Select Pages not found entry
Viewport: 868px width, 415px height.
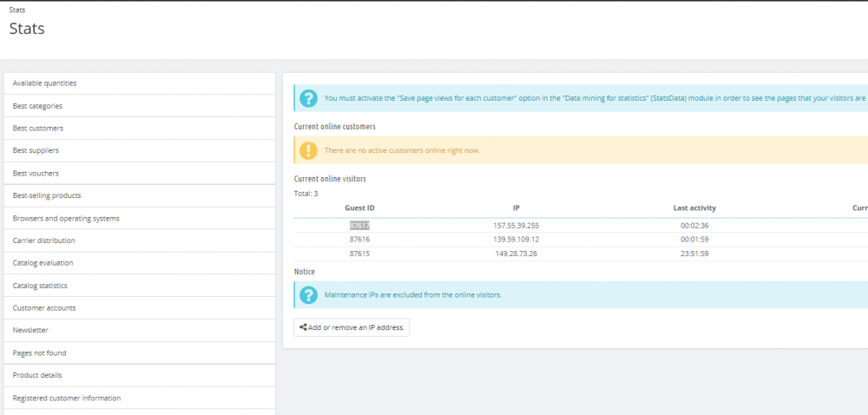(140, 353)
